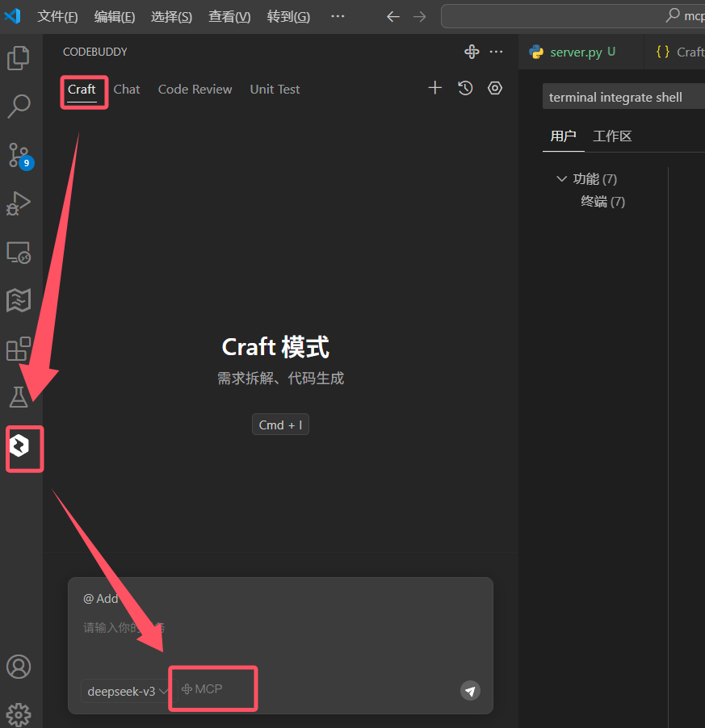
Task: Click the MCP button in input box
Action: (x=202, y=689)
